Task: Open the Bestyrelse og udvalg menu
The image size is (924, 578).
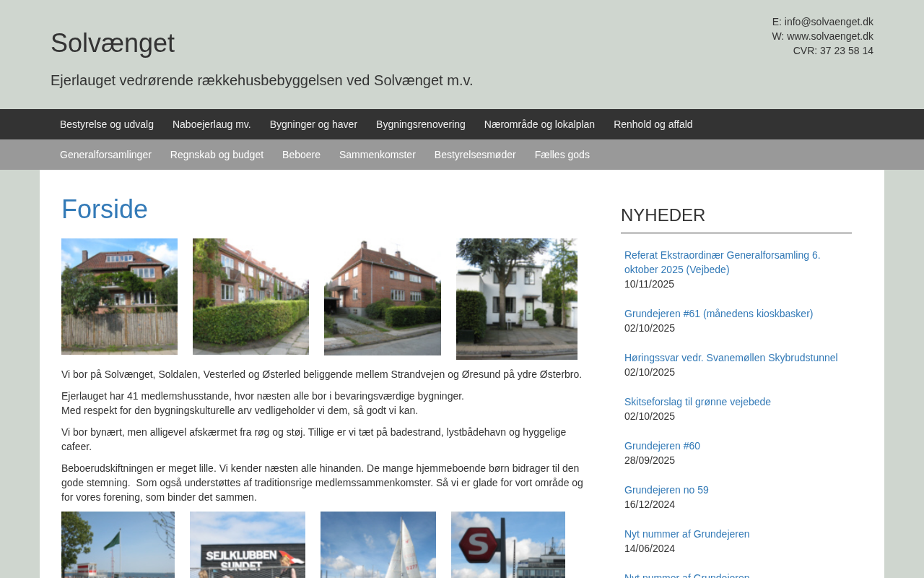Action: [107, 124]
